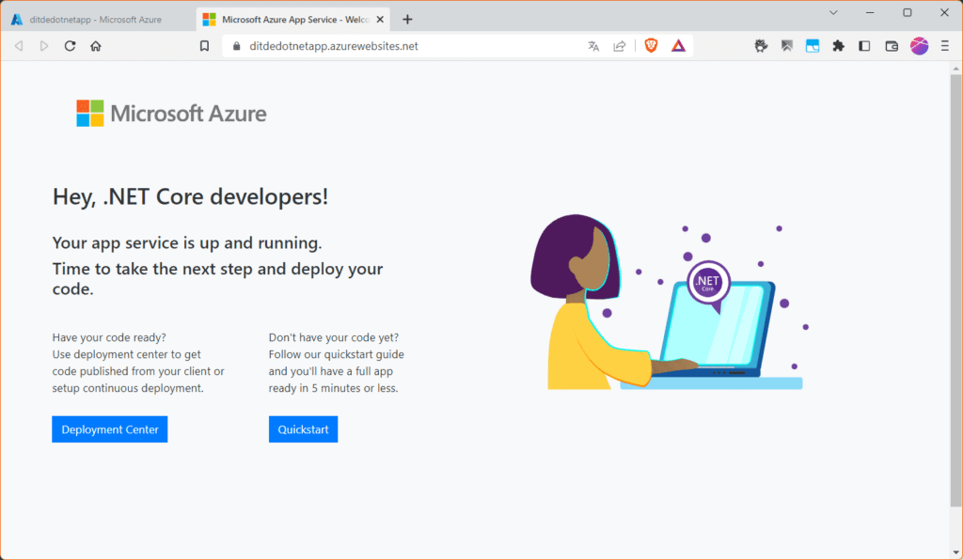Expand the tab search dropdown
This screenshot has height=560, width=963.
(833, 12)
